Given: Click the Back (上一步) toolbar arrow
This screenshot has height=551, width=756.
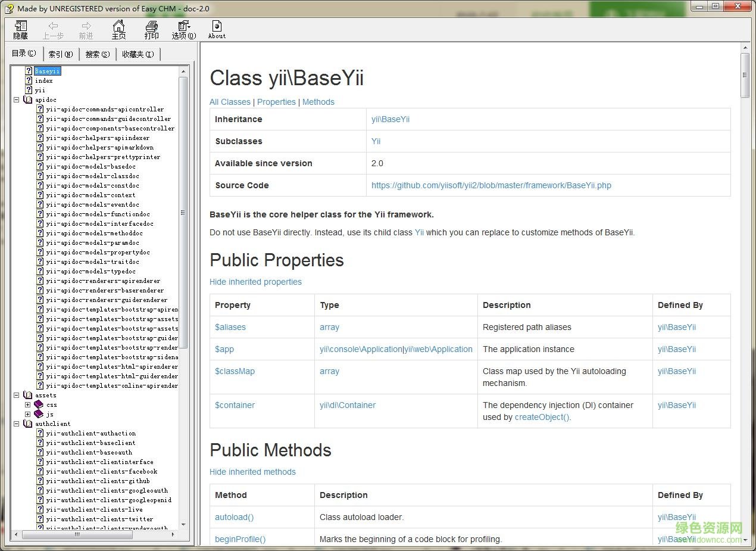Looking at the screenshot, I should [x=53, y=30].
